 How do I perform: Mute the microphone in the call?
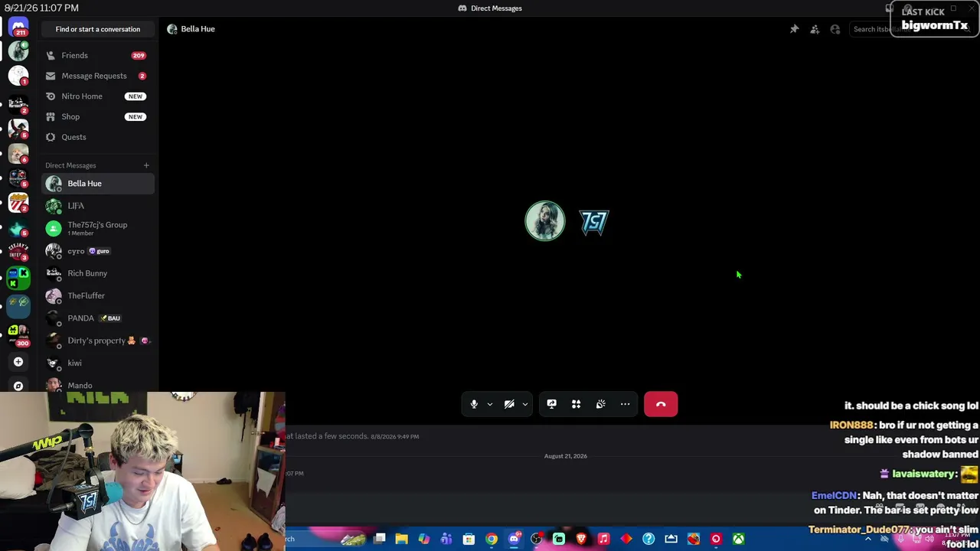(x=474, y=404)
